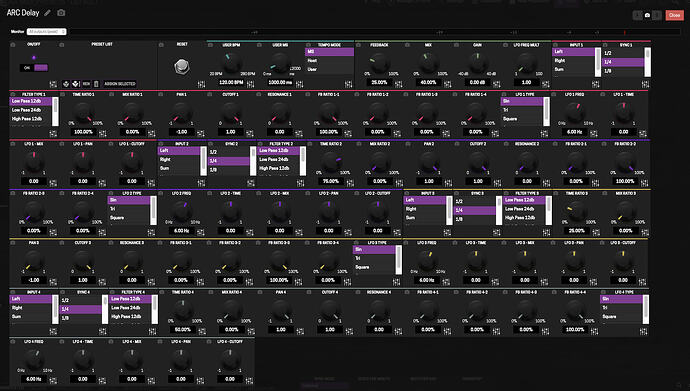This screenshot has height=391, width=690.
Task: Open the Monitor output dropdown
Action: [46, 32]
